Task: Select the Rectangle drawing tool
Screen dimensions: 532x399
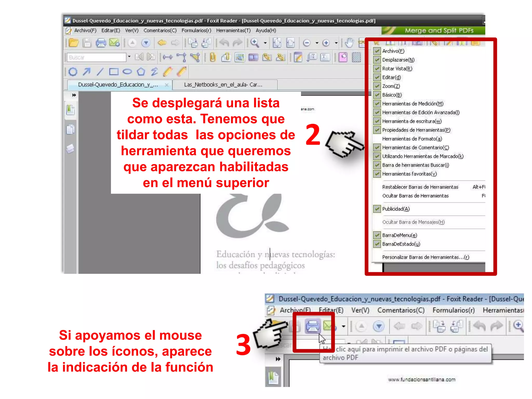Action: point(114,71)
